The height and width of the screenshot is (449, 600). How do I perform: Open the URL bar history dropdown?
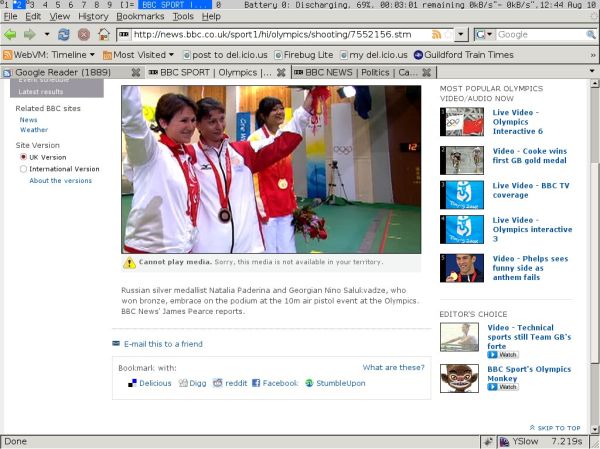pos(461,35)
